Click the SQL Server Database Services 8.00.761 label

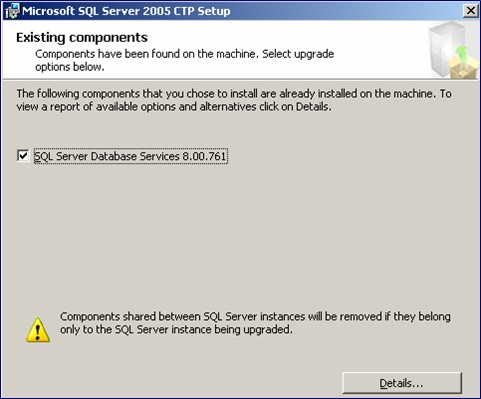click(131, 156)
